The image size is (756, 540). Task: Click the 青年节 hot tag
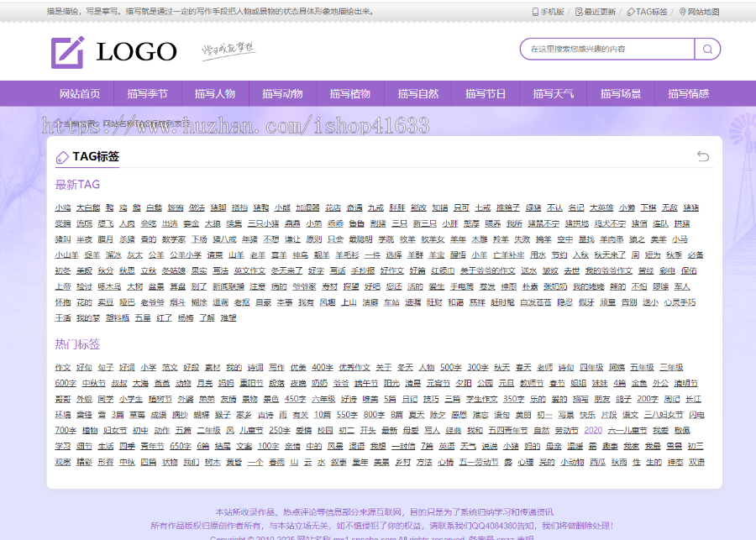(152, 447)
